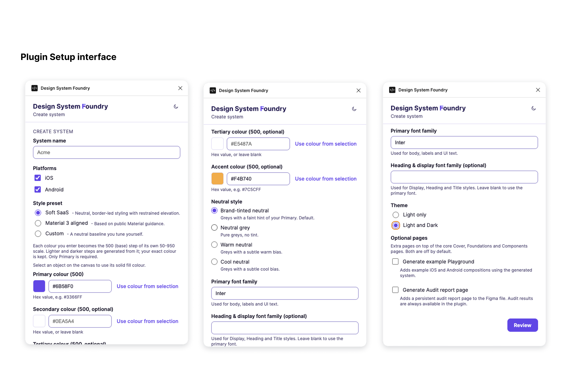Viewport: 588px width, 368px height.
Task: Open the purple Primary colour swatch
Action: tap(39, 286)
